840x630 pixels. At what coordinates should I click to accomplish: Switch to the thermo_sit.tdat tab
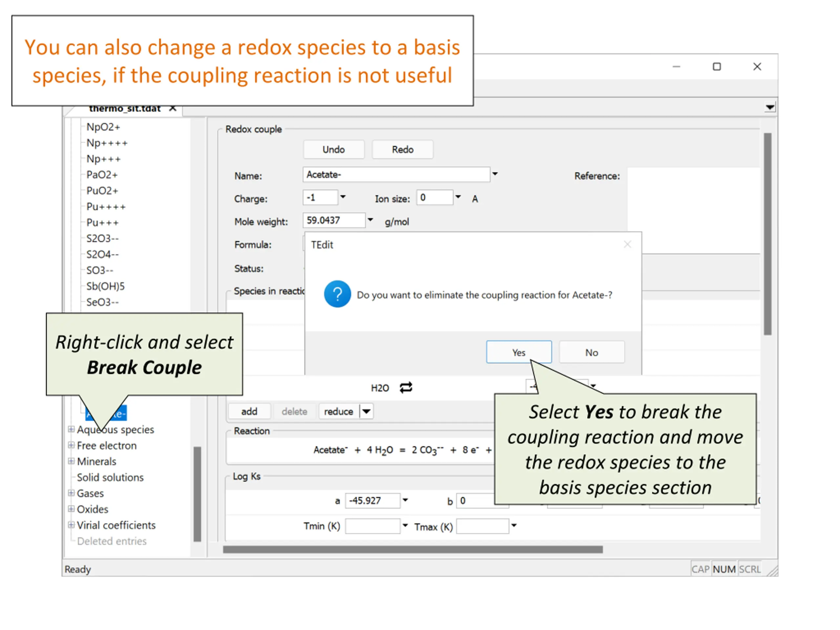pyautogui.click(x=125, y=108)
